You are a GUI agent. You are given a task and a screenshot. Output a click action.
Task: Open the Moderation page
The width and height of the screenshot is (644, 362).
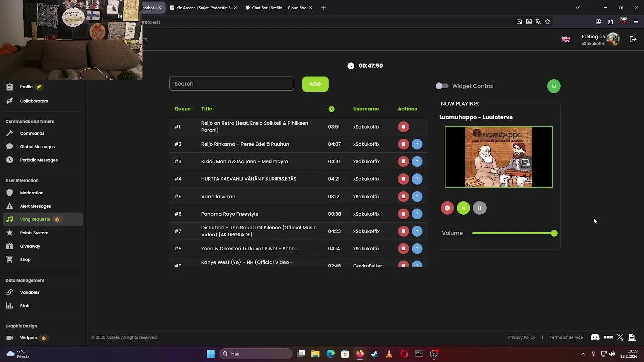coord(31,193)
